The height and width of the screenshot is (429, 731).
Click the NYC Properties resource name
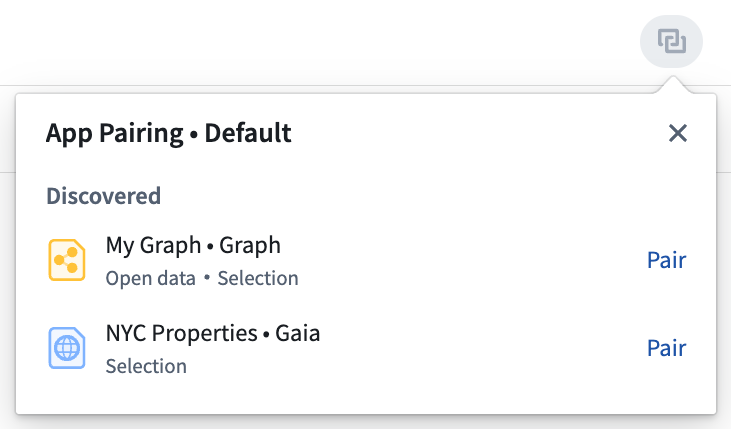pos(181,333)
